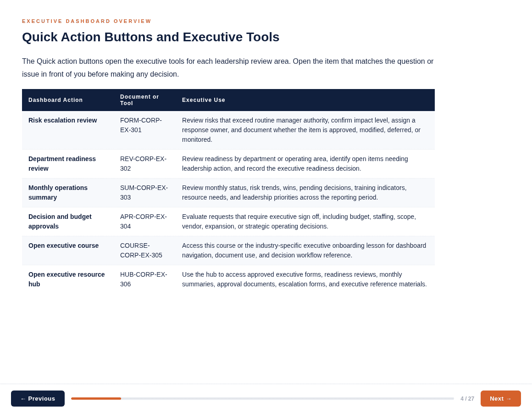Select document code APR-CORP-EX-304
This screenshot has height=413, width=532.
[x=144, y=221]
